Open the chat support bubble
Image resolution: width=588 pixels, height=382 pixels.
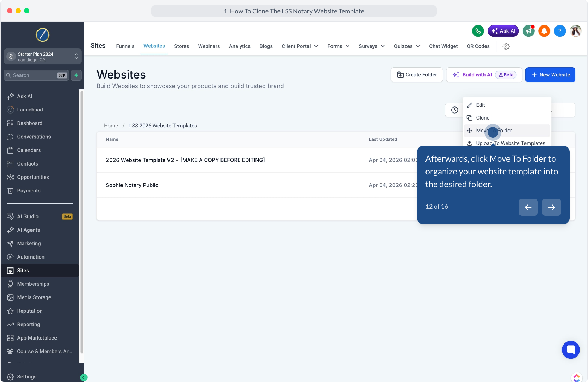(571, 350)
